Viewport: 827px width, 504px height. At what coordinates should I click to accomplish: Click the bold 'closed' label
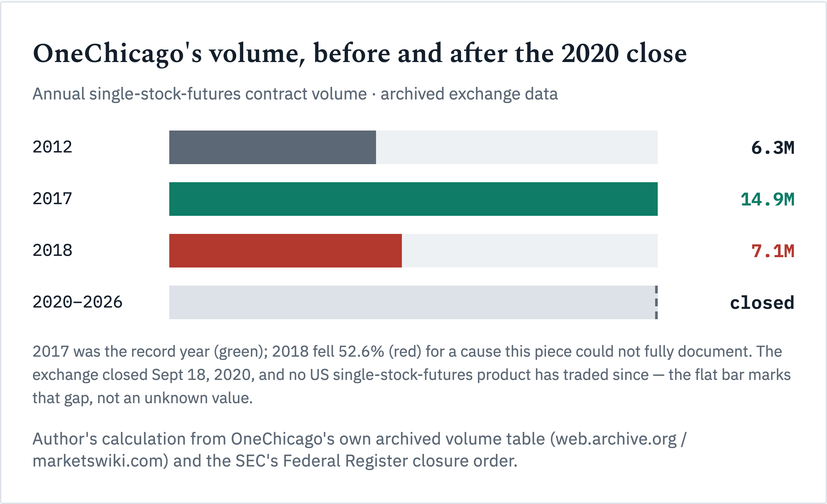762,303
